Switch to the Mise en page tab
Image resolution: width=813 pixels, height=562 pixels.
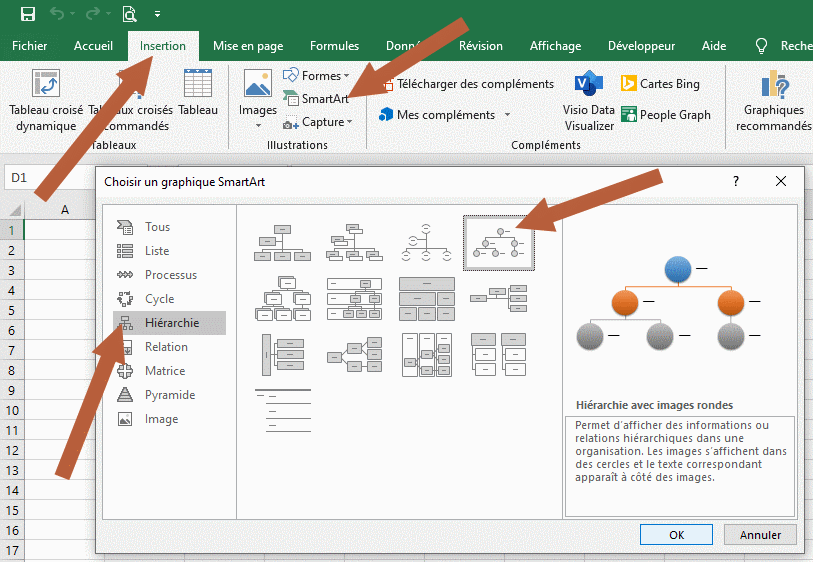pos(248,46)
